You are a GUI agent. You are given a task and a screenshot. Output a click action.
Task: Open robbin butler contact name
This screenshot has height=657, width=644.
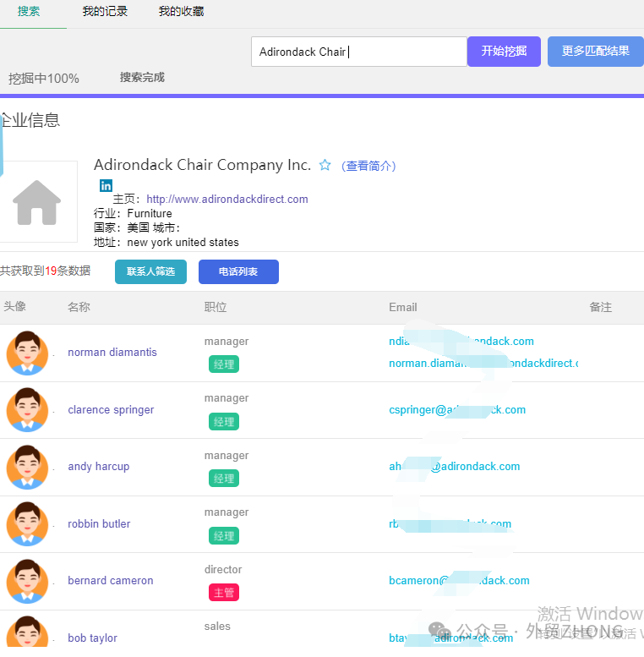point(99,523)
